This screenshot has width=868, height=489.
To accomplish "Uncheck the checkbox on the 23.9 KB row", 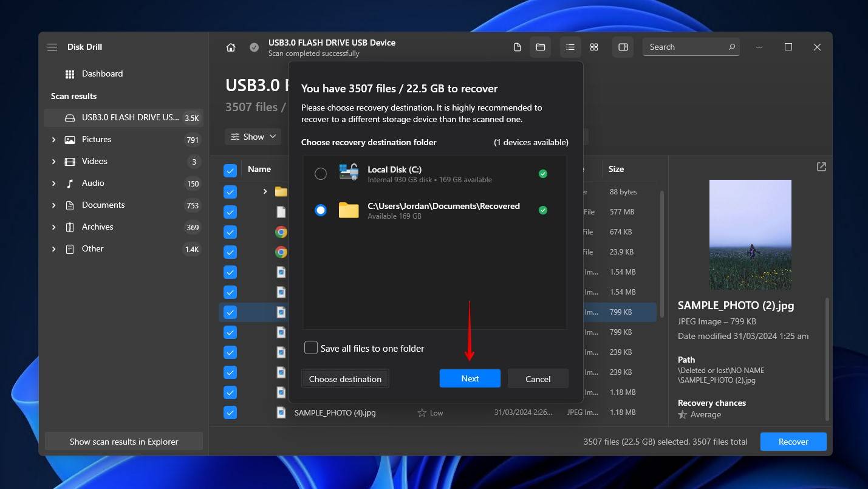I will pos(230,252).
